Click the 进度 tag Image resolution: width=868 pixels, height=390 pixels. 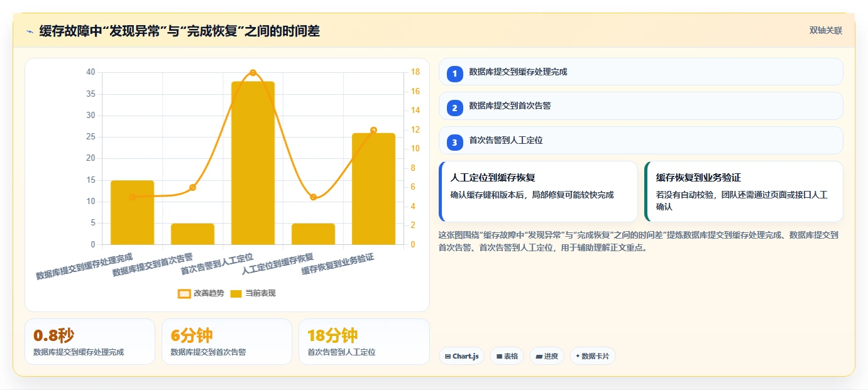pos(547,356)
